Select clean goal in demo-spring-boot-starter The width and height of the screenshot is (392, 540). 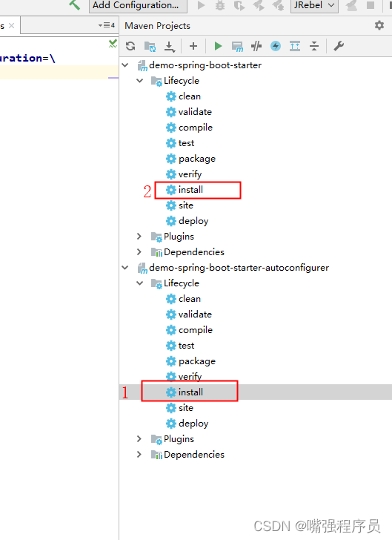256,96
